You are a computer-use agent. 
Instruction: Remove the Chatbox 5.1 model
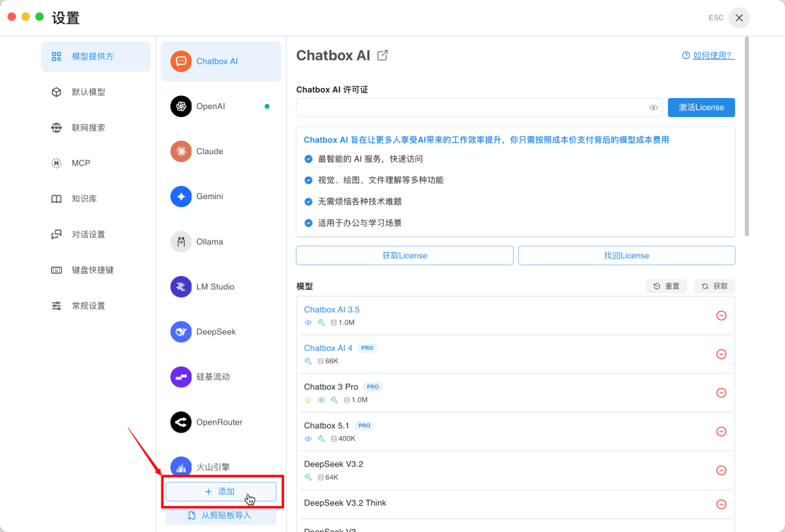pos(721,432)
